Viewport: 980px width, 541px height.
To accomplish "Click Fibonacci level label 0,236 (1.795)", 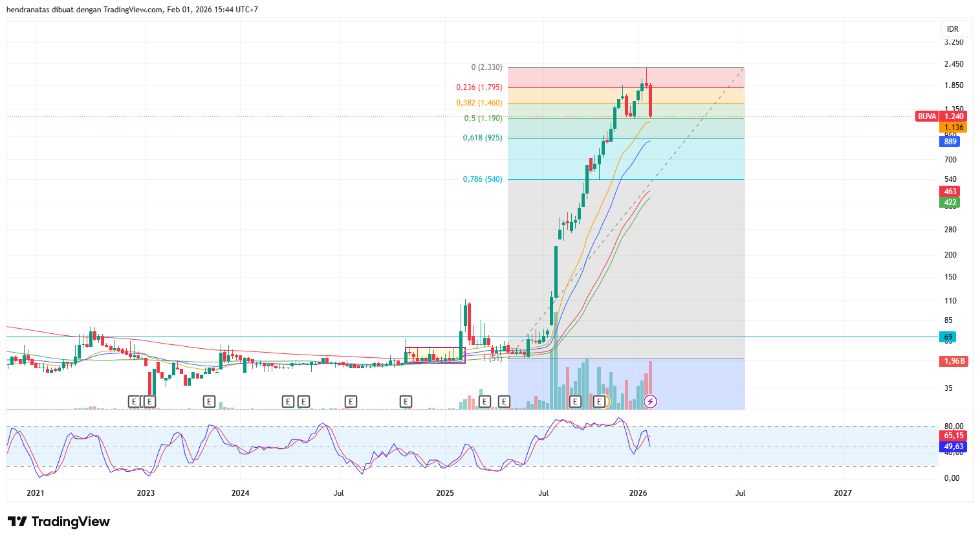I will (x=479, y=87).
